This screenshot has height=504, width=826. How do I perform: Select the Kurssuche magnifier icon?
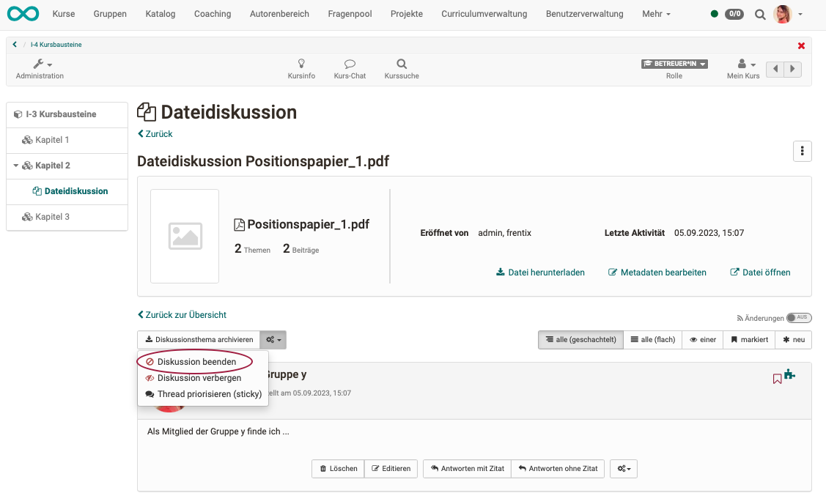pyautogui.click(x=401, y=65)
